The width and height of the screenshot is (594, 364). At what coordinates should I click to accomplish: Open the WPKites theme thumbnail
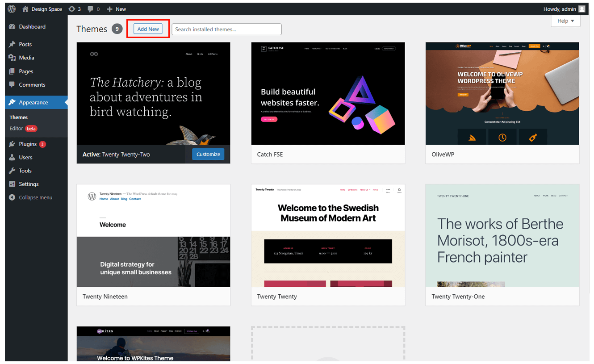(x=153, y=343)
